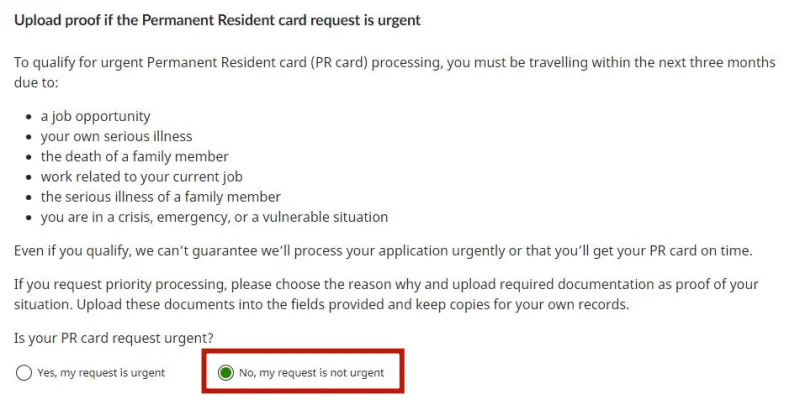The height and width of the screenshot is (400, 800).
Task: Click the "a job opportunity" list item
Action: tap(95, 116)
